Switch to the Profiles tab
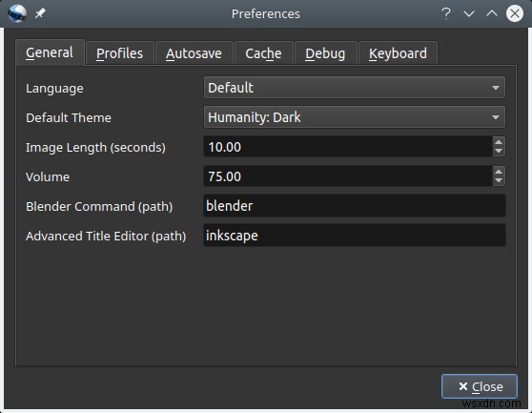This screenshot has height=413, width=532. [120, 53]
